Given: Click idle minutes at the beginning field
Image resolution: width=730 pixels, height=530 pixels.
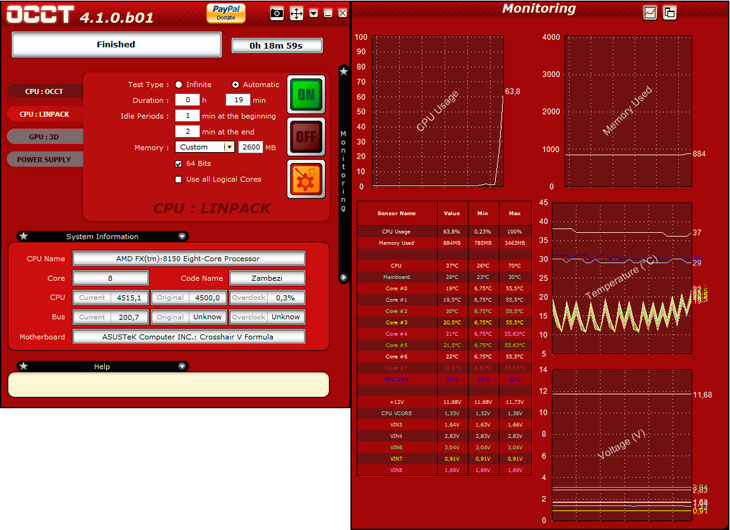Looking at the screenshot, I should click(187, 116).
